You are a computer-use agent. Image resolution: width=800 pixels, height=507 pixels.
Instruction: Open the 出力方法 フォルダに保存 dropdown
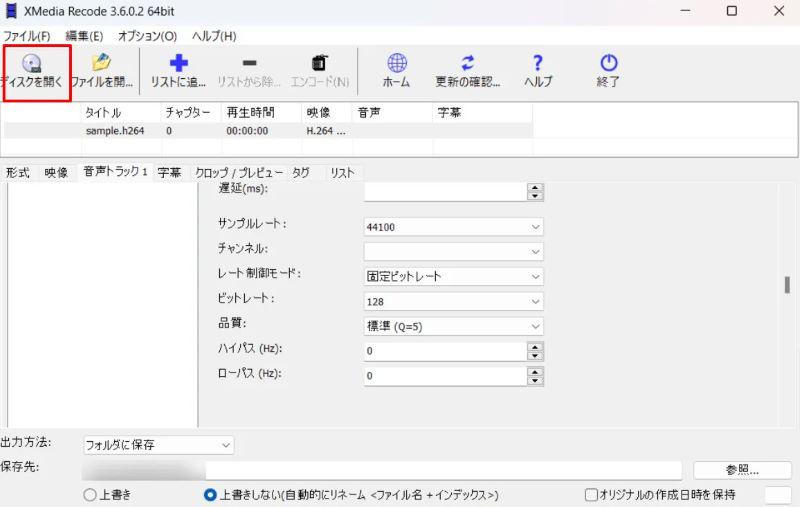[x=157, y=445]
